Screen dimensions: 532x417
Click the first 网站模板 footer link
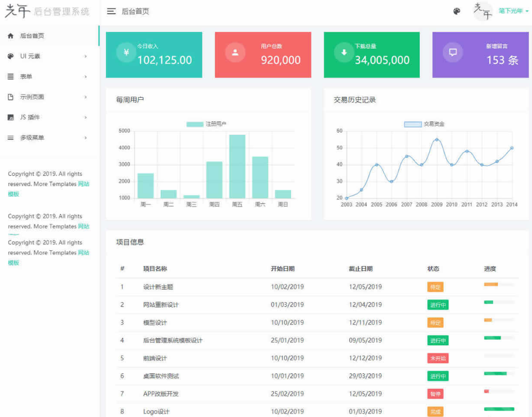click(84, 184)
